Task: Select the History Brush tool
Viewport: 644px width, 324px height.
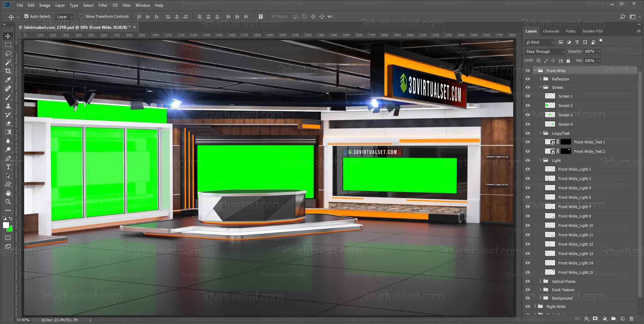Action: coord(8,115)
